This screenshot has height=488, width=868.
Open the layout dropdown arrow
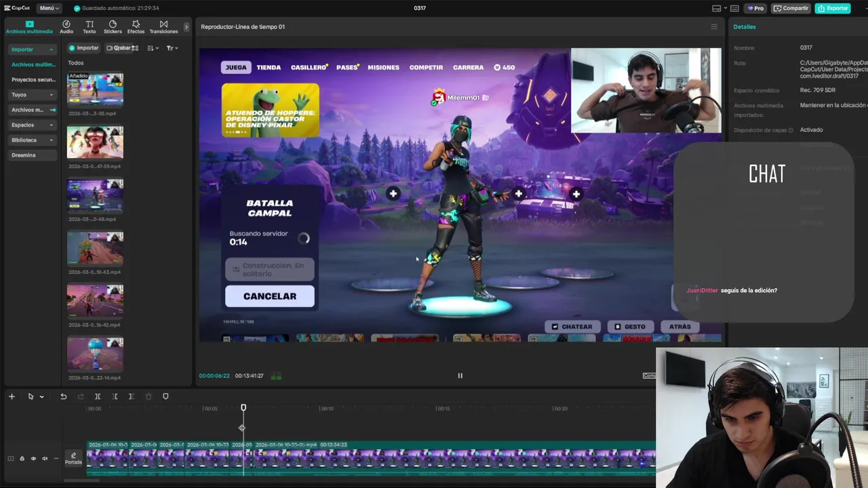pyautogui.click(x=725, y=8)
